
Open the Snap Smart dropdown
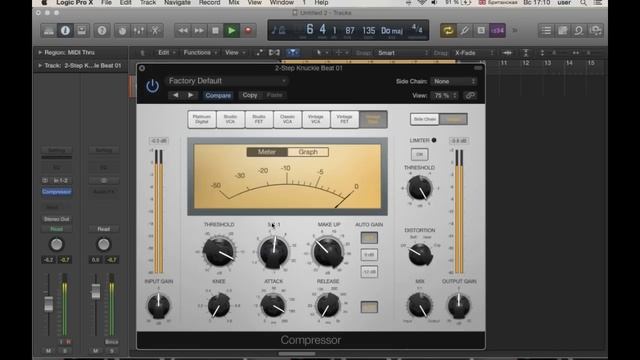pyautogui.click(x=402, y=53)
